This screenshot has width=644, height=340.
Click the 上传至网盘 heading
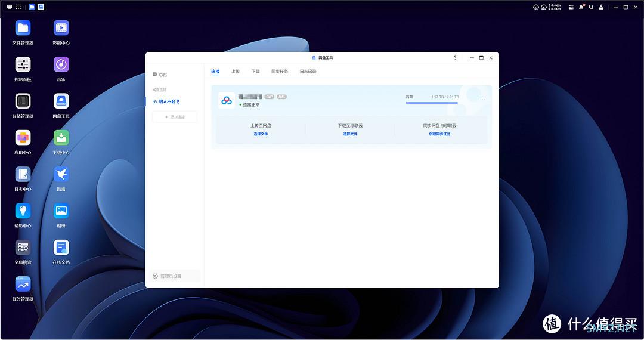click(261, 126)
